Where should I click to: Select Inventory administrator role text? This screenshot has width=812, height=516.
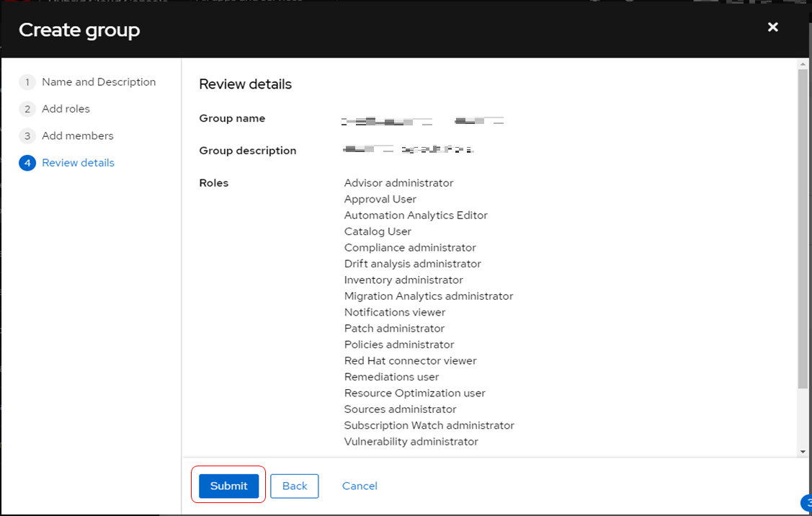403,280
